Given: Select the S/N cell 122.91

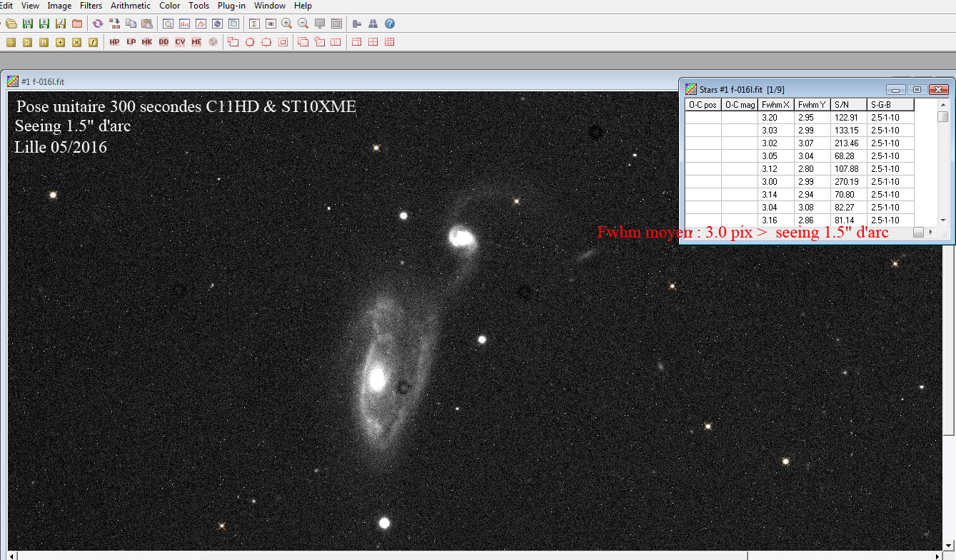Looking at the screenshot, I should click(850, 118).
